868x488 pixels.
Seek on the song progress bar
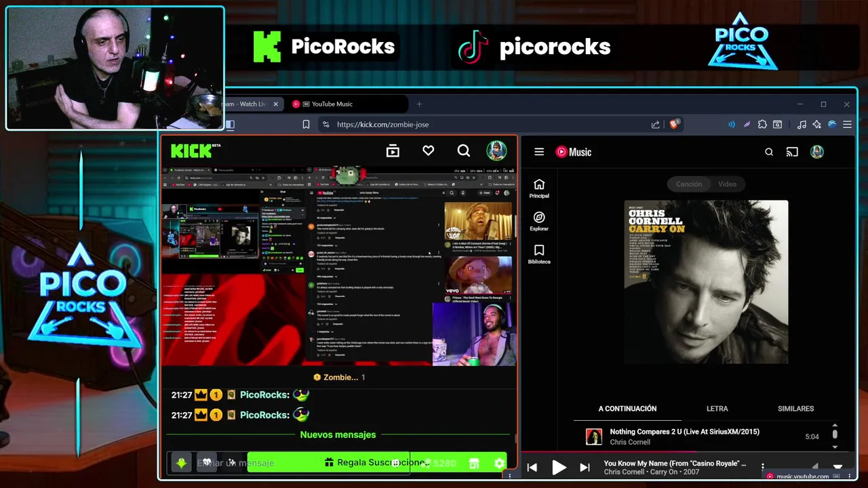coord(688,452)
